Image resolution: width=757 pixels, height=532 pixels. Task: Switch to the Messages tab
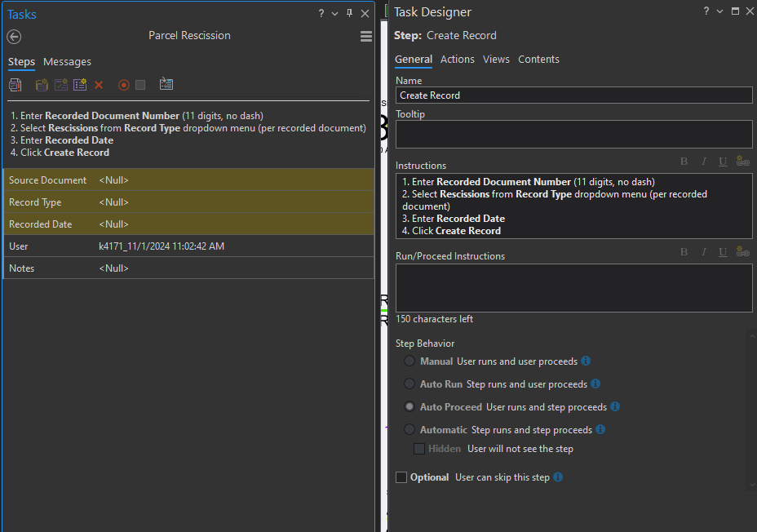point(67,61)
